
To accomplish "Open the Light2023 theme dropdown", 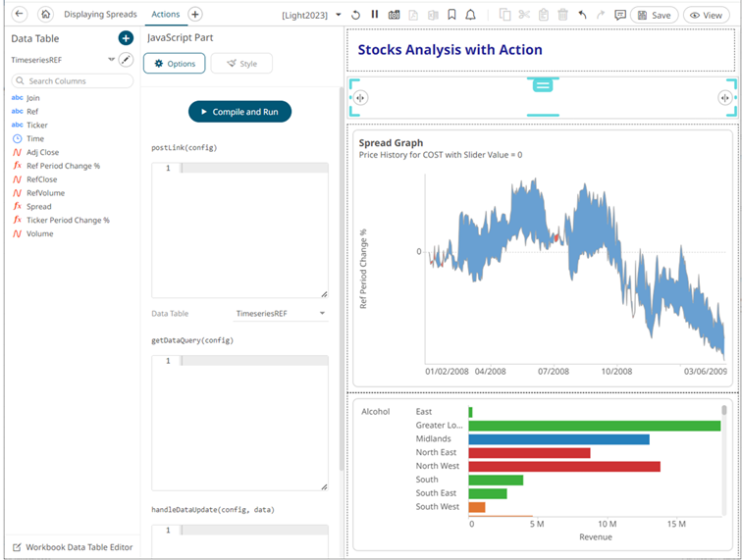I will click(339, 15).
